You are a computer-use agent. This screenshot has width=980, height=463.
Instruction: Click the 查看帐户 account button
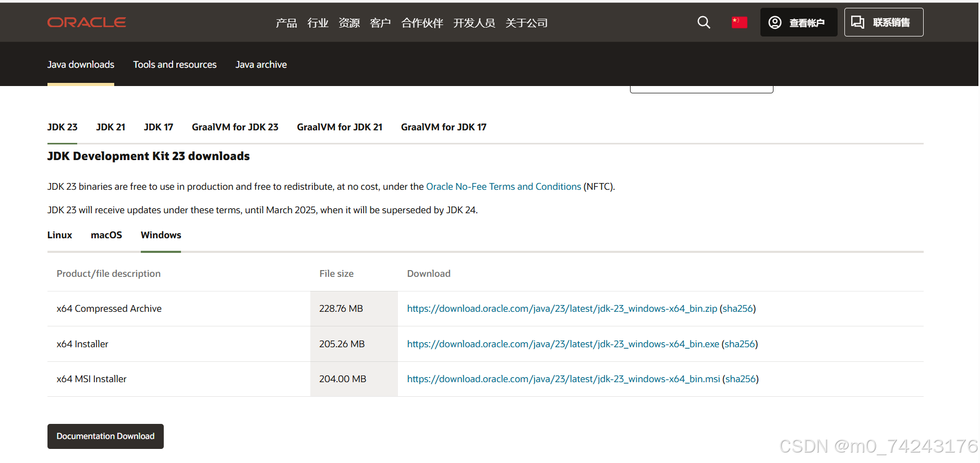coord(798,22)
